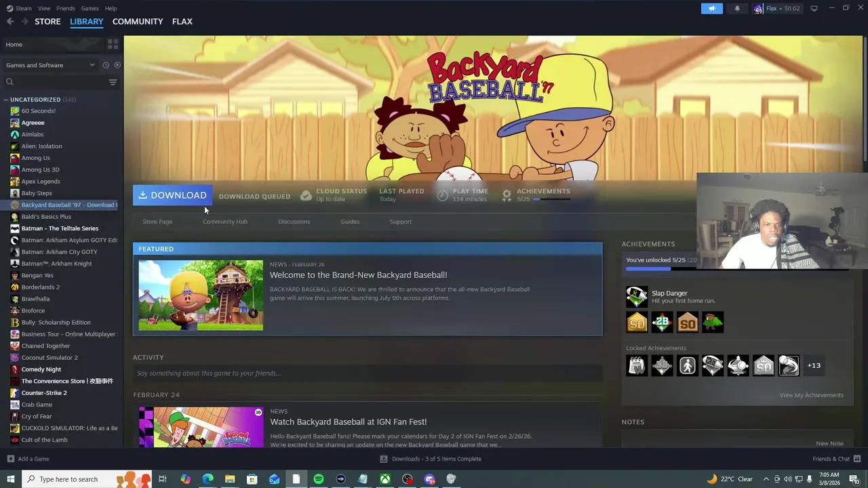
Task: Select Counter-Strike 2 in the game list
Action: click(x=44, y=393)
